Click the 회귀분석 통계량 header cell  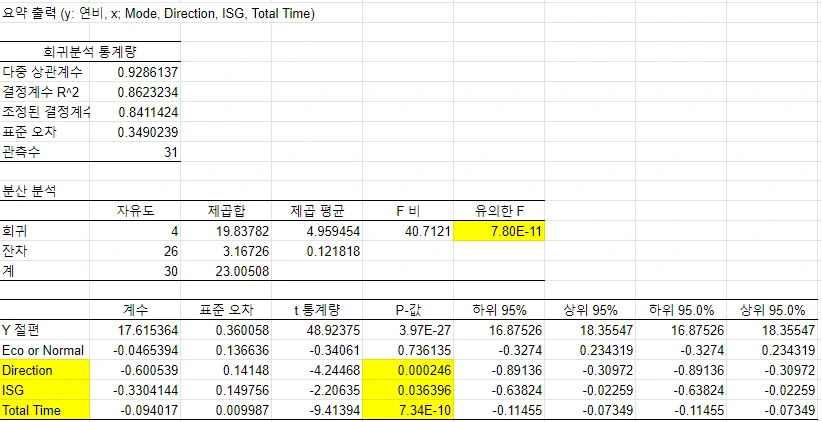tap(90, 52)
